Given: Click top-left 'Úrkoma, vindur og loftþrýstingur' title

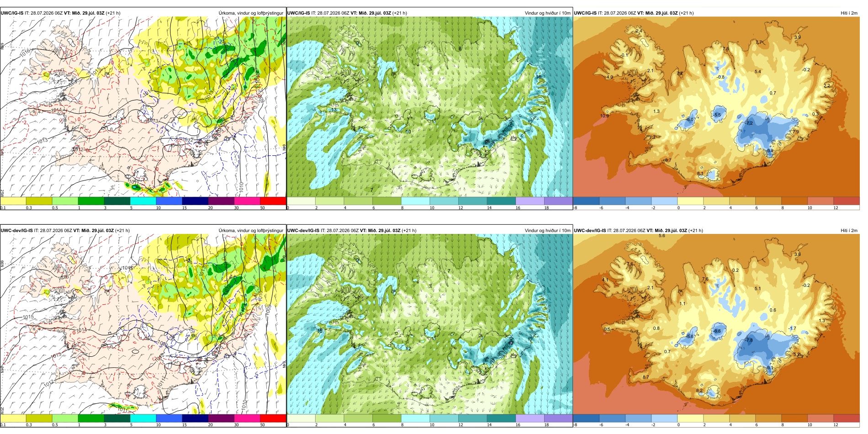Looking at the screenshot, I should pyautogui.click(x=251, y=13).
